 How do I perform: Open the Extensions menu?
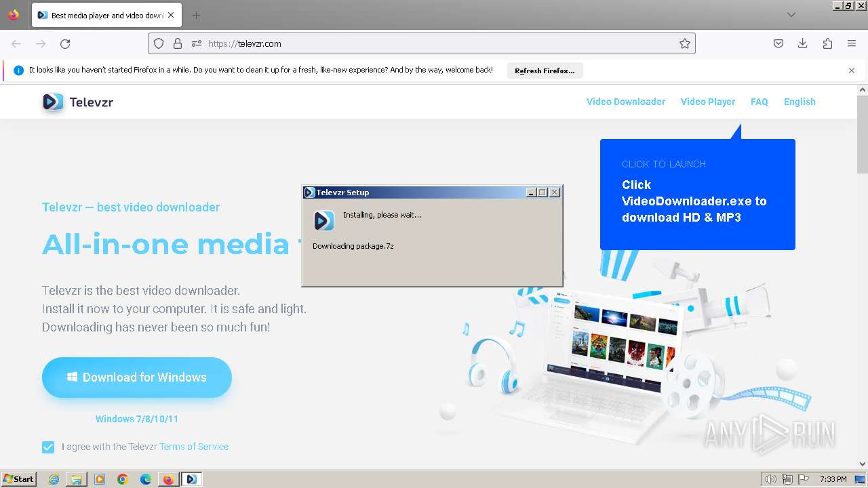[x=827, y=43]
